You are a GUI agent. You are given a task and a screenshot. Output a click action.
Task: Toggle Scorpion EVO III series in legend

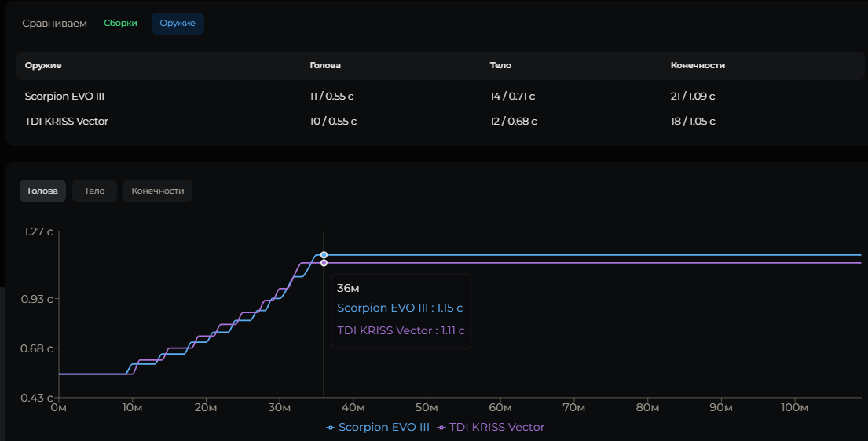point(378,427)
